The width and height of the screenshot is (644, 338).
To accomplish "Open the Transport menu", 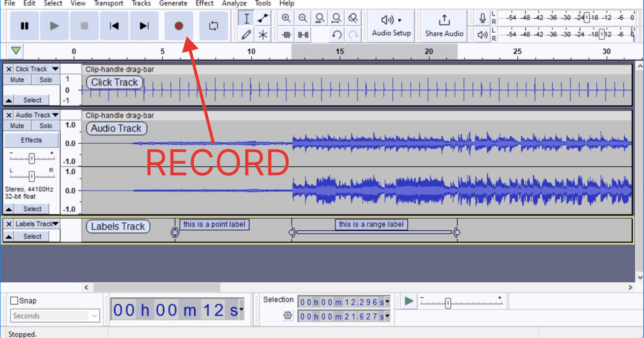I will click(x=108, y=3).
